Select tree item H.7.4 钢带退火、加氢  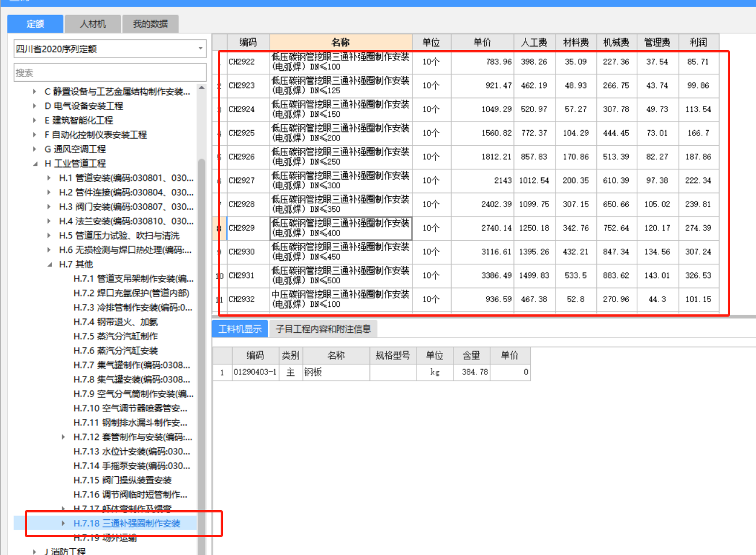tap(115, 322)
